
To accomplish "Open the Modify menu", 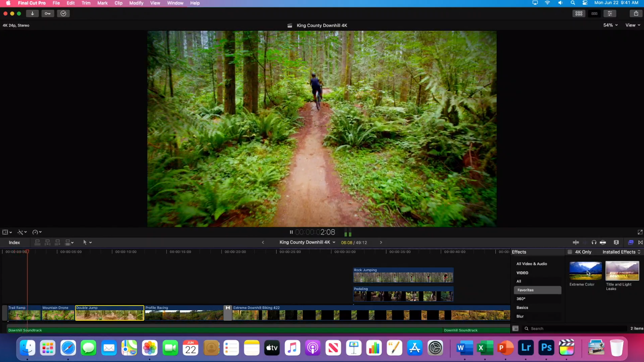I will tap(136, 3).
